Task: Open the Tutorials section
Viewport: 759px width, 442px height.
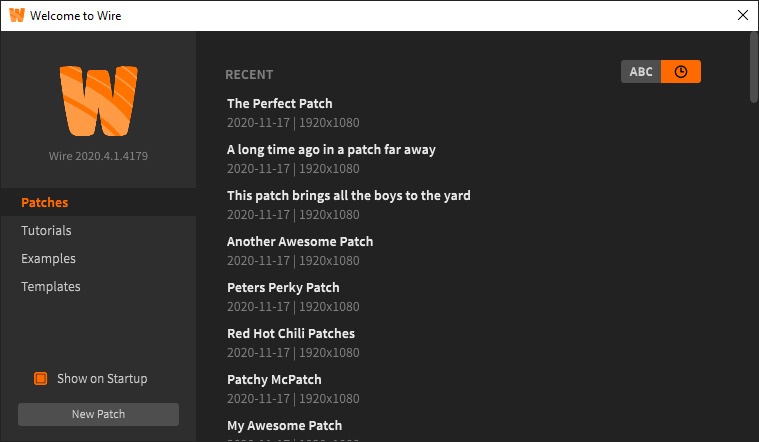Action: 46,231
